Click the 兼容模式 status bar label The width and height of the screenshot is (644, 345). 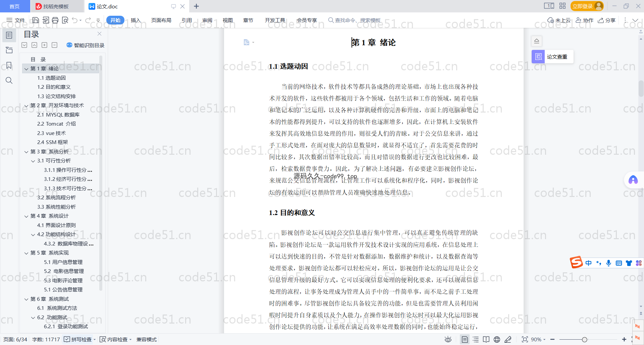click(x=147, y=339)
